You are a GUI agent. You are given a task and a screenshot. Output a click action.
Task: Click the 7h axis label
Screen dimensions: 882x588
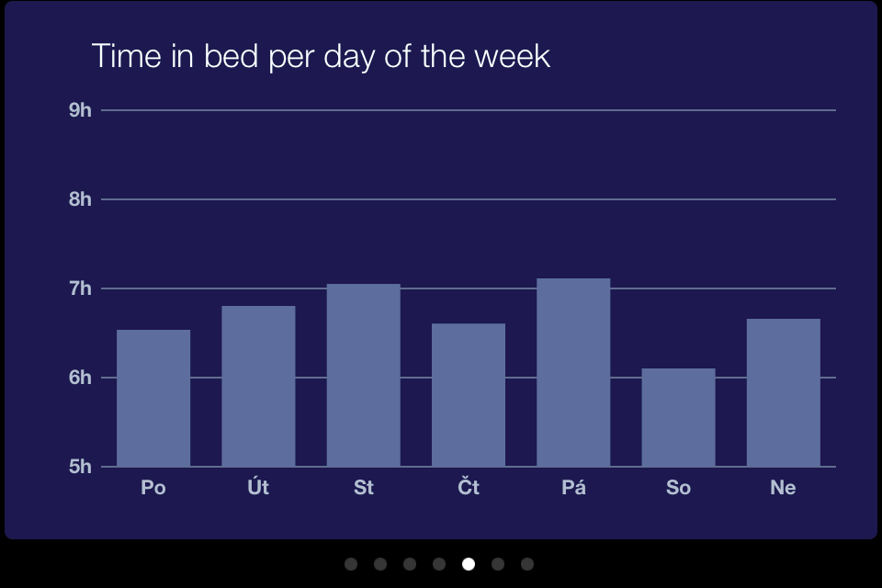(80, 288)
